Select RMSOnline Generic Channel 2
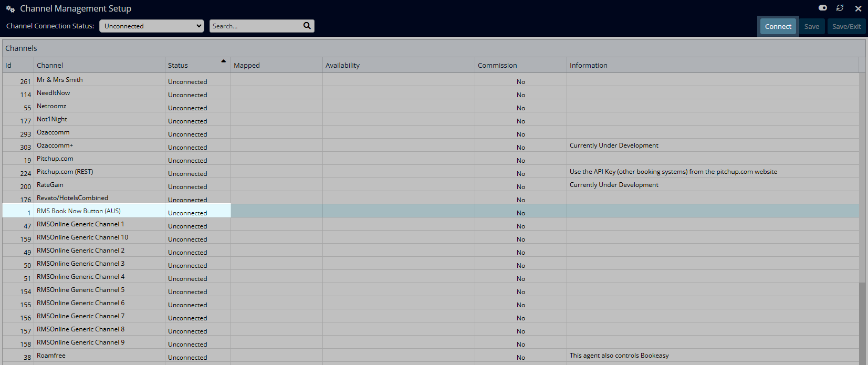 [80, 251]
